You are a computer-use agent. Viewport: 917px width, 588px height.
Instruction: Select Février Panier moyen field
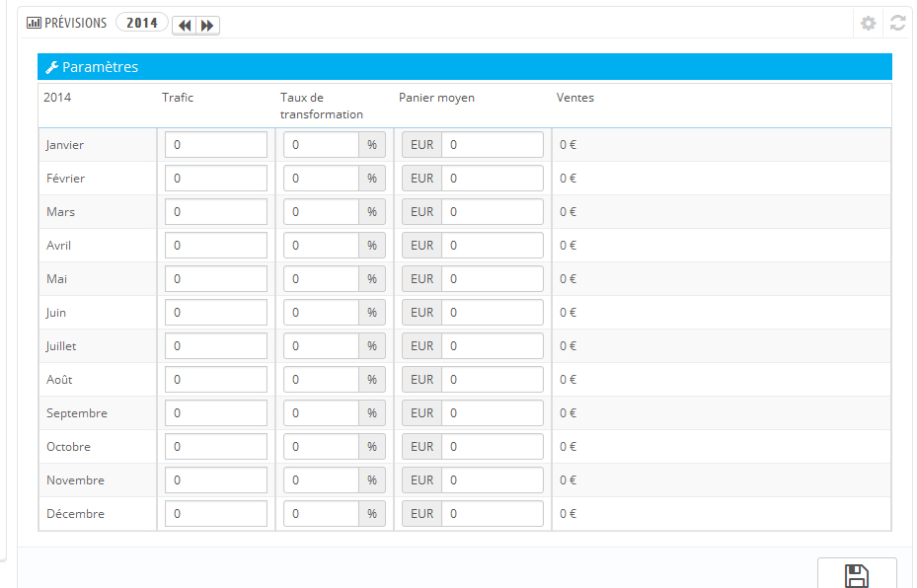493,179
